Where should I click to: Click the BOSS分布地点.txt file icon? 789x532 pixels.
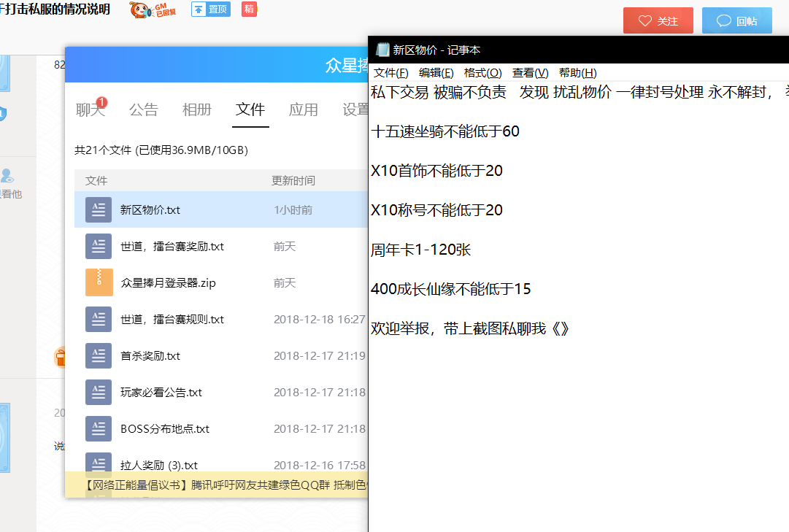tap(99, 429)
